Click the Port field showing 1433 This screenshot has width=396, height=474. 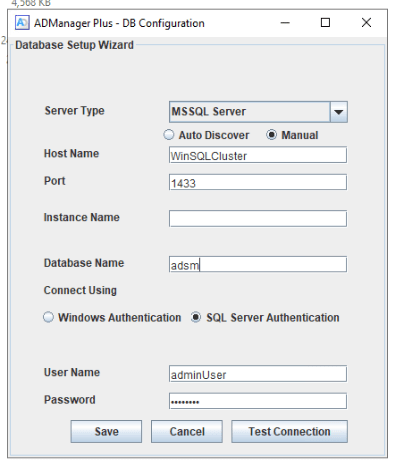click(x=258, y=183)
